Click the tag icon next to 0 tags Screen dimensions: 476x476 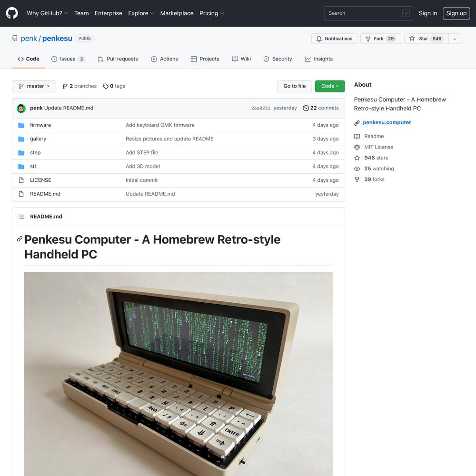[106, 87]
